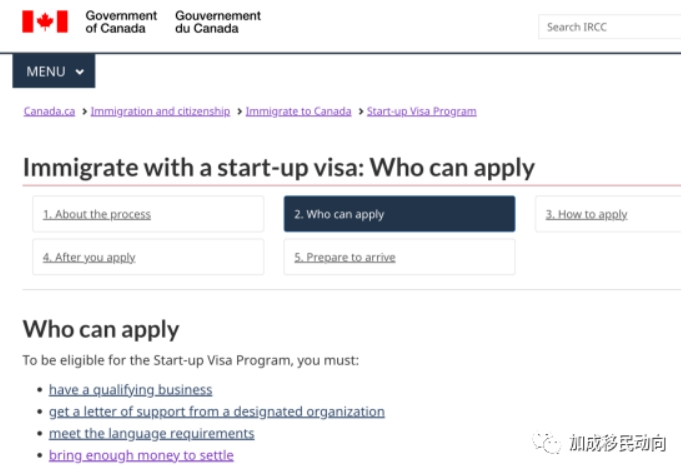Open the MENU dropdown

[x=54, y=71]
